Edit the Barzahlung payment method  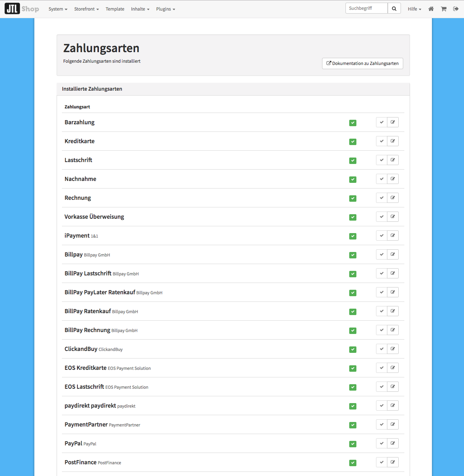tap(393, 122)
